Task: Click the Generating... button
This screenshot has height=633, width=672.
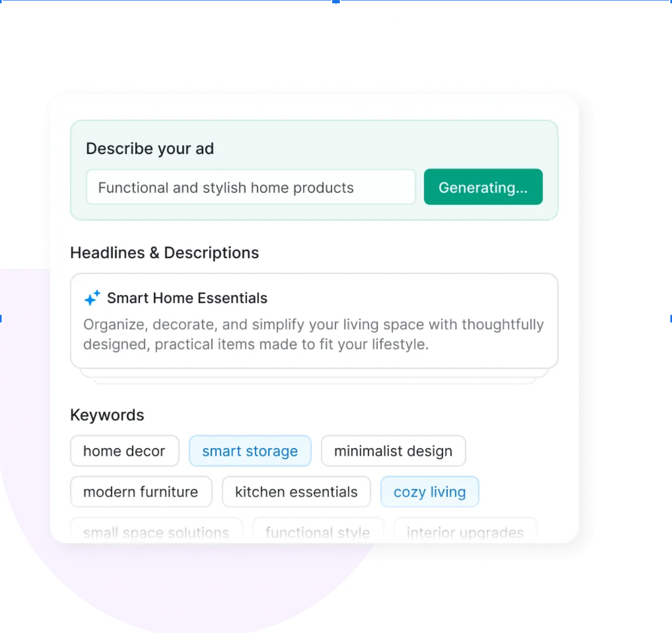Action: [x=483, y=187]
